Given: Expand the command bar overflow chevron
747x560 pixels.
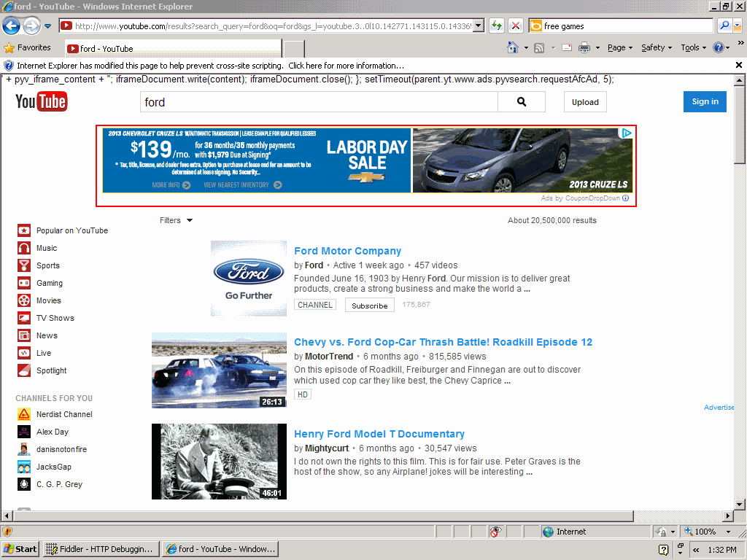Looking at the screenshot, I should (740, 43).
